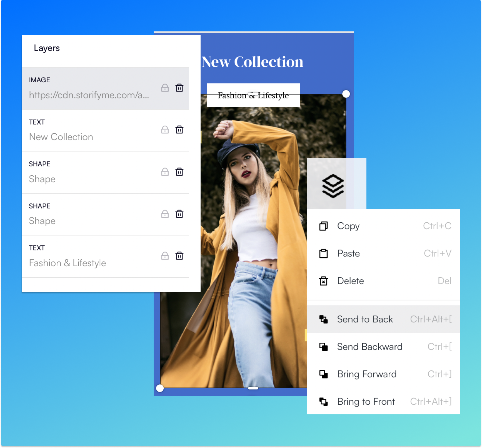Choose Paste from the context menu

tap(383, 253)
